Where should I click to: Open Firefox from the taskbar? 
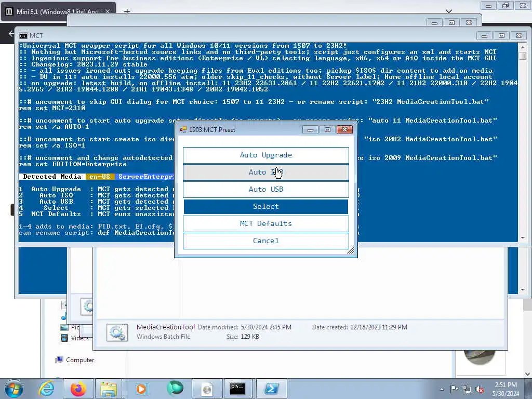point(78,389)
